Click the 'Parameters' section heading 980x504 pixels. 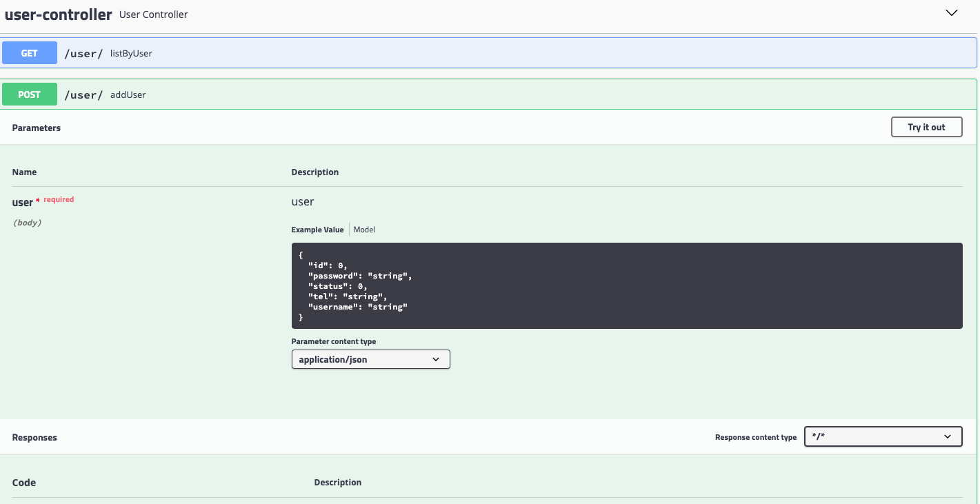(x=37, y=128)
